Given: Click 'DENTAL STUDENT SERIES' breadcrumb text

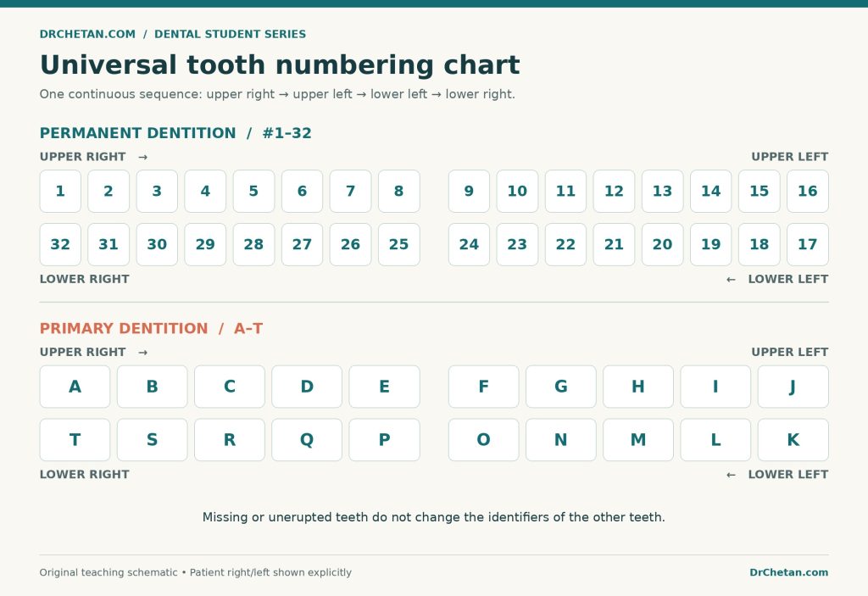Looking at the screenshot, I should point(231,35).
